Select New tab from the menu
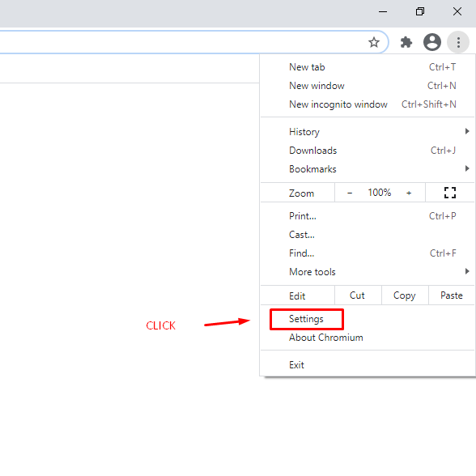 point(368,67)
